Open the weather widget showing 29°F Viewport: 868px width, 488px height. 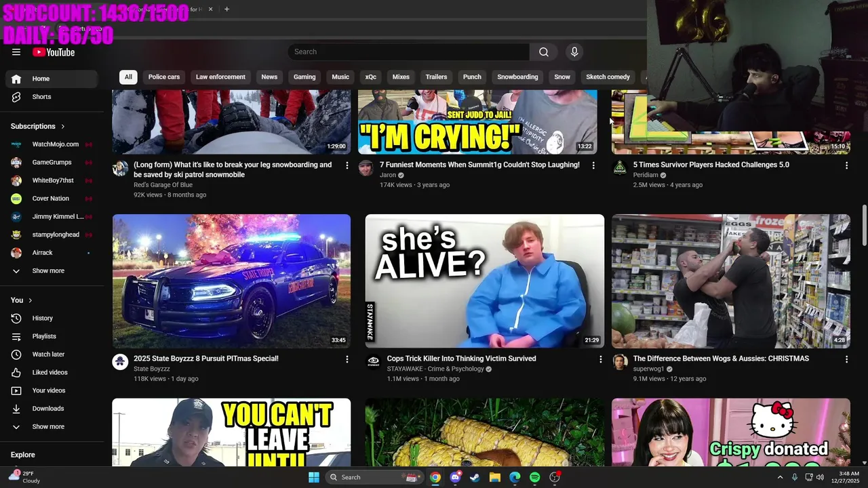click(24, 477)
